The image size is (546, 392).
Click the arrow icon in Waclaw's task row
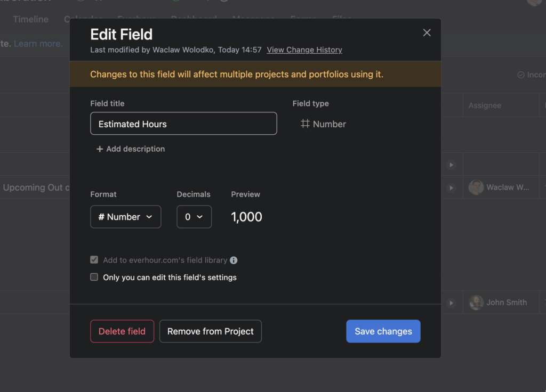pos(451,187)
